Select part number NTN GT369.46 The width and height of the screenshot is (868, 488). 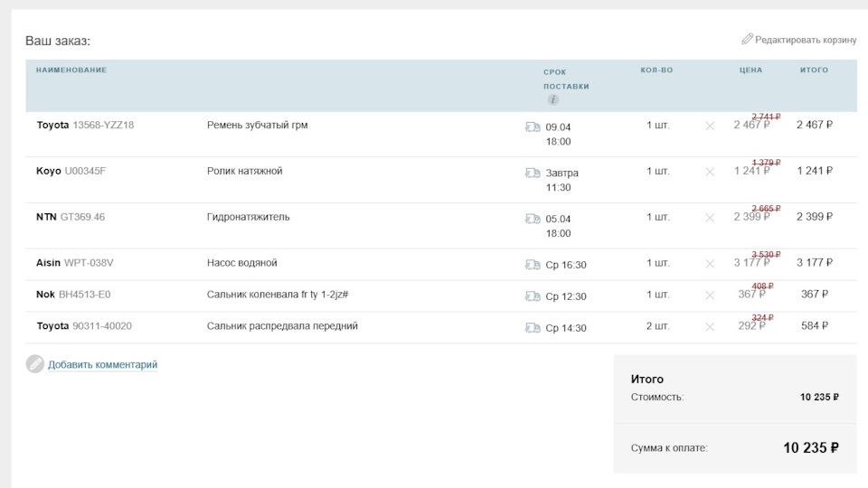(71, 217)
